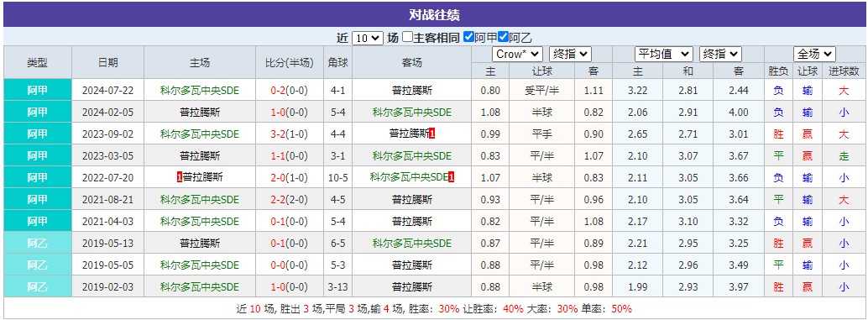Click away odds 4.00 in 2024-02-05 row
This screenshot has width=868, height=320.
739,113
